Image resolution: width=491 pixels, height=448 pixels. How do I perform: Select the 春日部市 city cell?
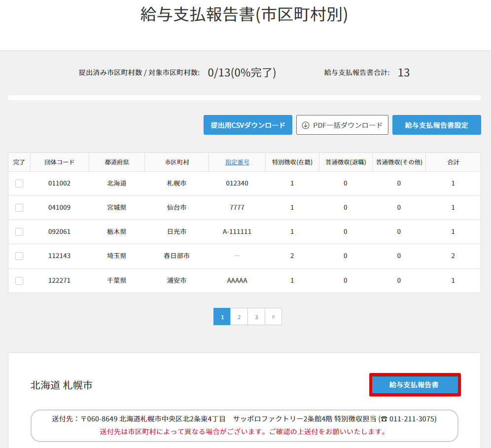tap(176, 256)
